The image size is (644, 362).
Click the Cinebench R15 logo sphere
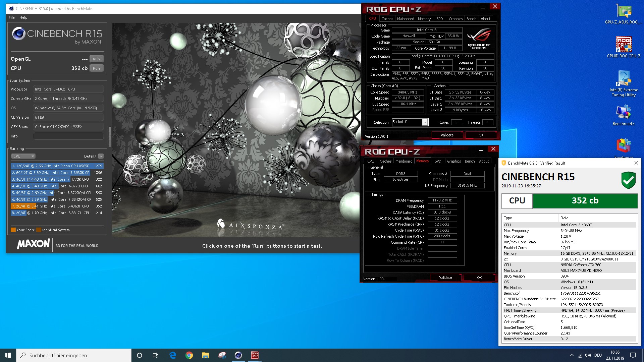click(x=18, y=34)
